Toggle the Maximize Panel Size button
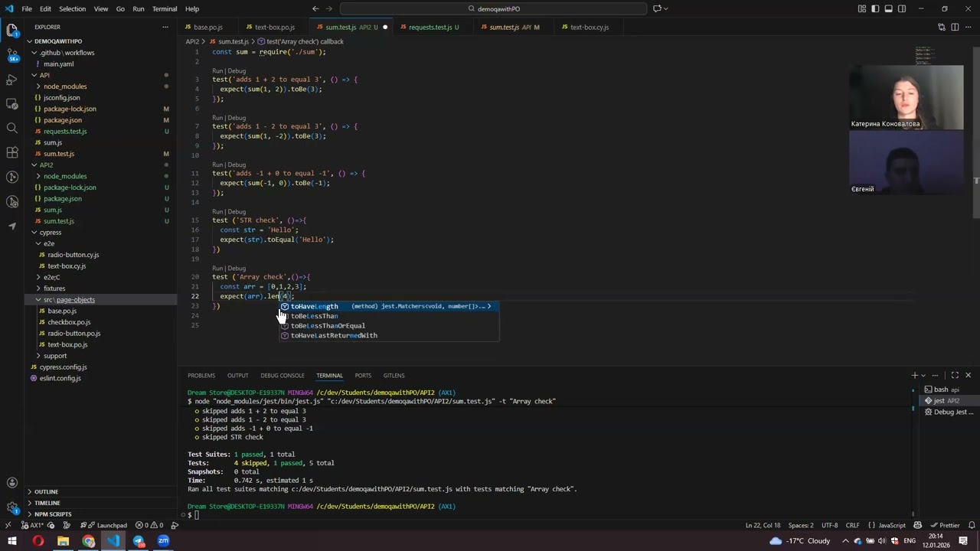980x551 pixels. (x=955, y=375)
